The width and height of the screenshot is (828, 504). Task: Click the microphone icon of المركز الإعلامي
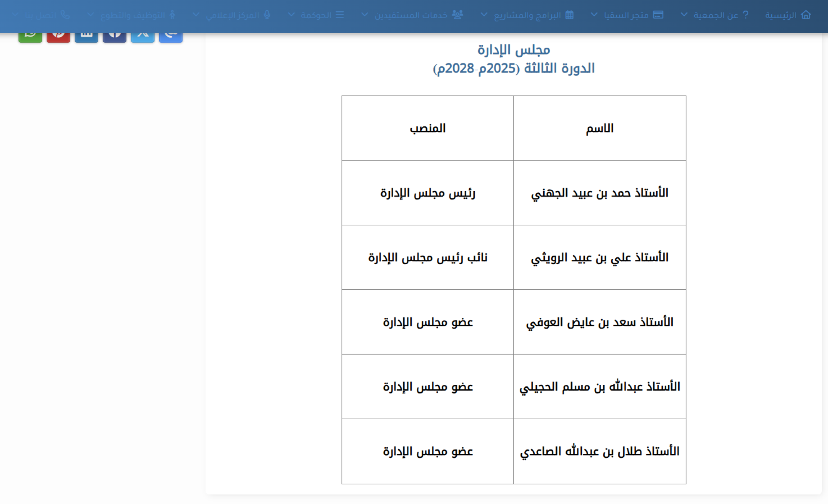(267, 15)
